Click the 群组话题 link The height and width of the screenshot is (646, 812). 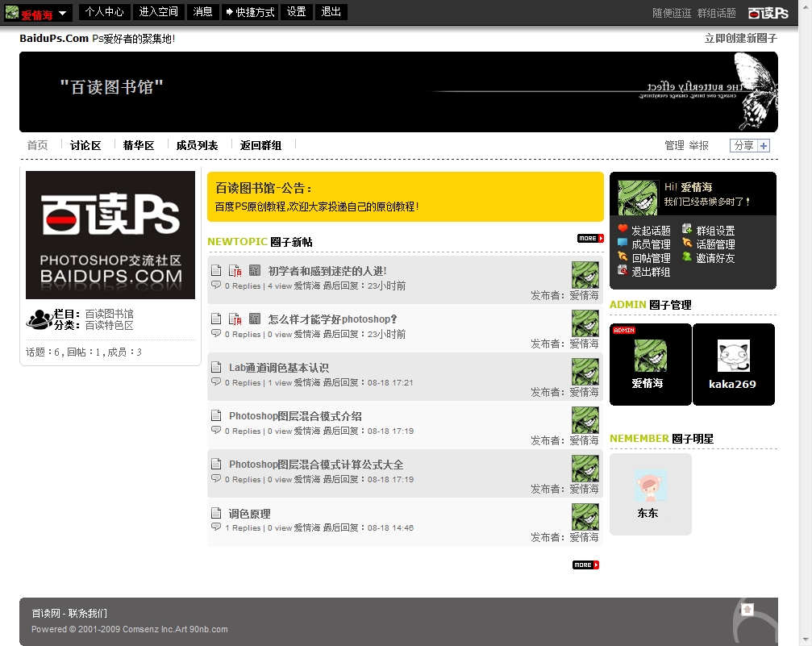pos(717,13)
